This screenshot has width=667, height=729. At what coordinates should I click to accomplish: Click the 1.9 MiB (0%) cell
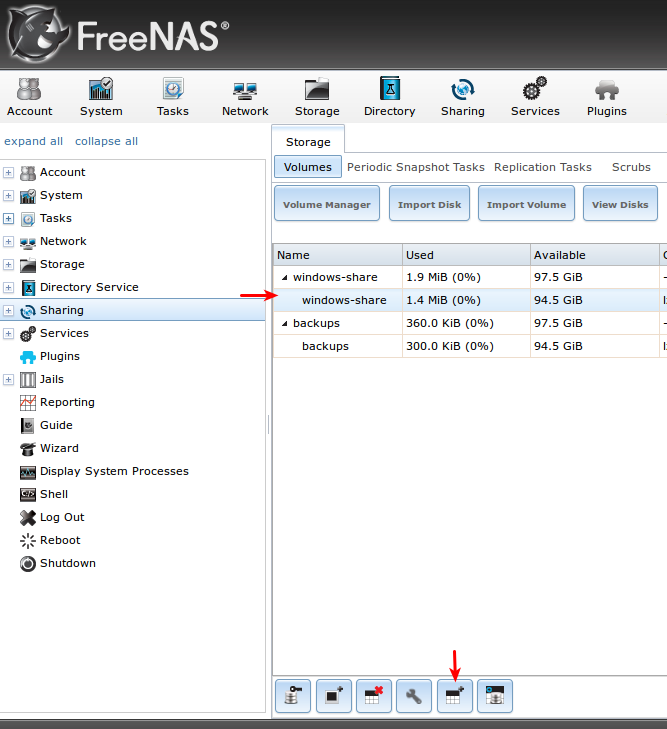click(x=466, y=278)
